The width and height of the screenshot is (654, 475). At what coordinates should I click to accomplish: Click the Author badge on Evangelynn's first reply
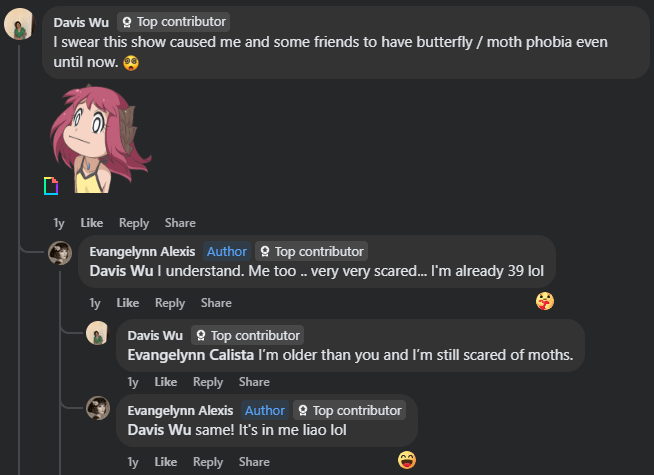pos(226,251)
